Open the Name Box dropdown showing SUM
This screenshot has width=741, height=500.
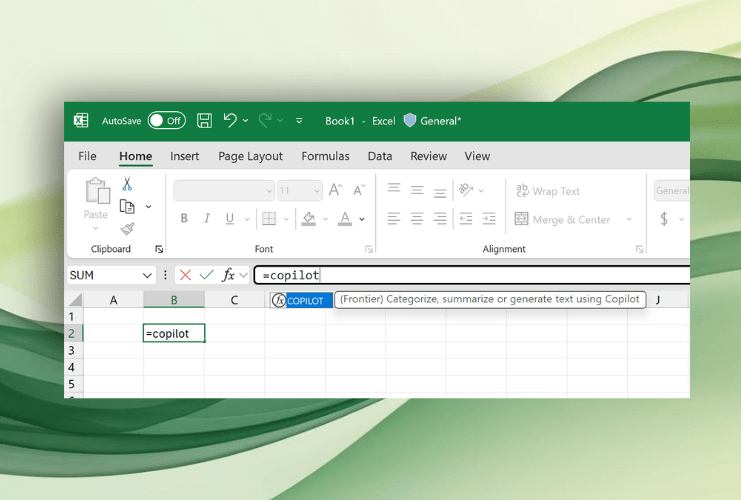point(147,275)
